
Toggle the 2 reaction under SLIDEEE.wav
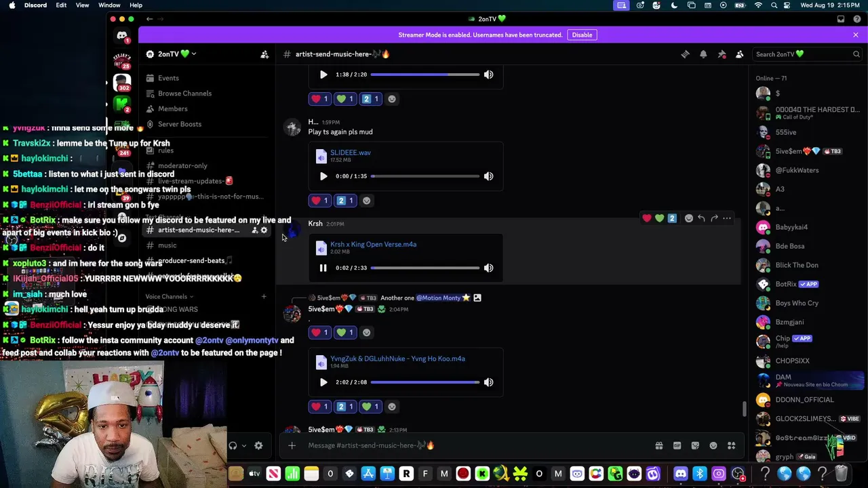pos(345,201)
